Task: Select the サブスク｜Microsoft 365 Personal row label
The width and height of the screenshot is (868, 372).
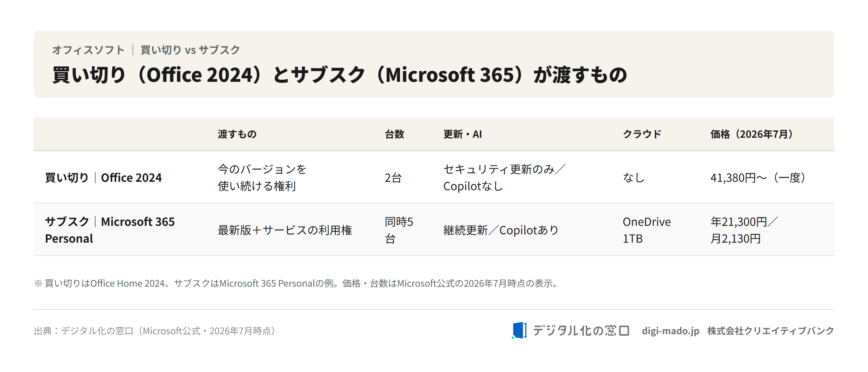Action: (x=110, y=230)
